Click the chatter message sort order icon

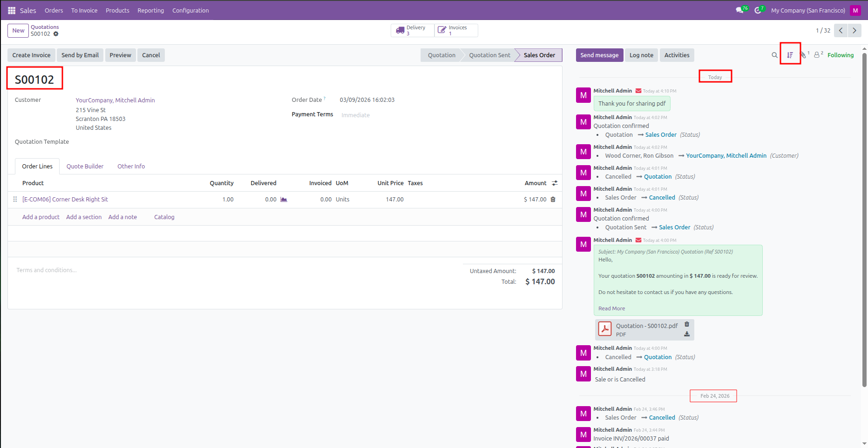coord(790,55)
